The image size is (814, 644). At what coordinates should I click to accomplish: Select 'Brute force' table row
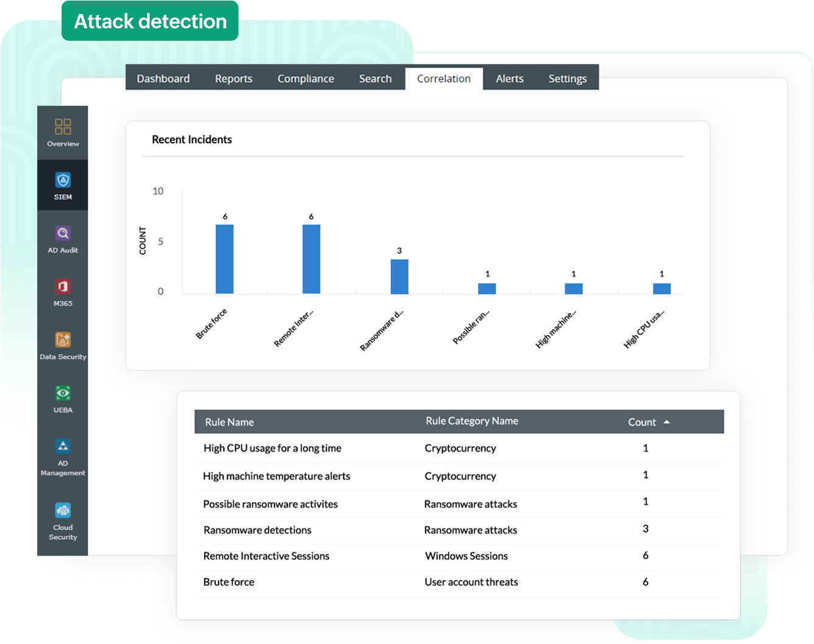[x=459, y=582]
